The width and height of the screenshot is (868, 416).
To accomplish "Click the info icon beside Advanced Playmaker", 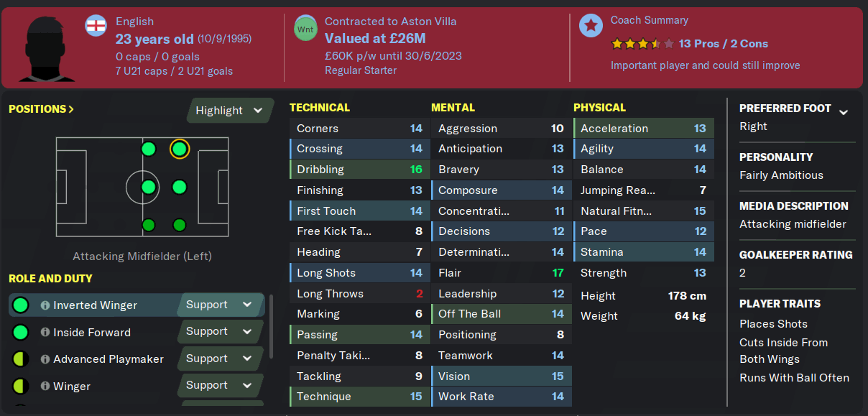I will click(x=45, y=359).
